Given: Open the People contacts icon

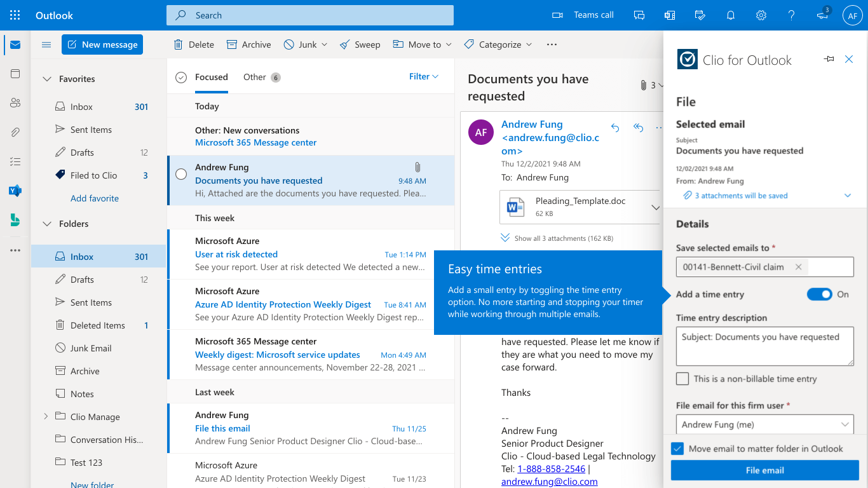Looking at the screenshot, I should click(x=15, y=103).
